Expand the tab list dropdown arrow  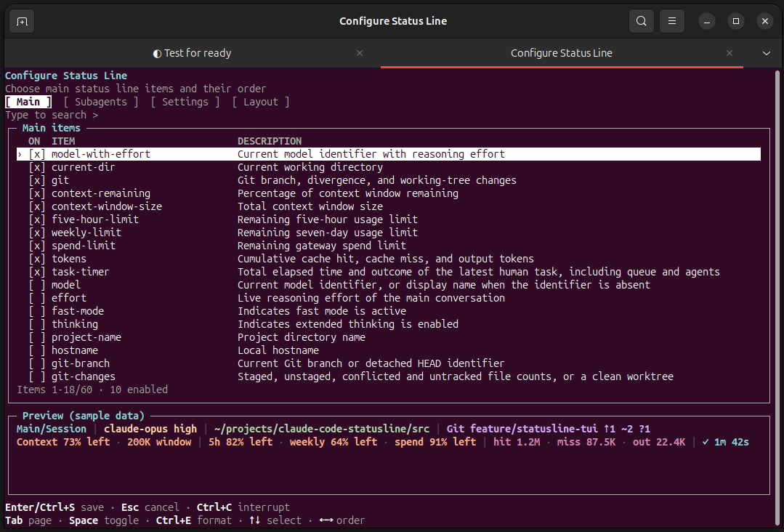(x=766, y=53)
